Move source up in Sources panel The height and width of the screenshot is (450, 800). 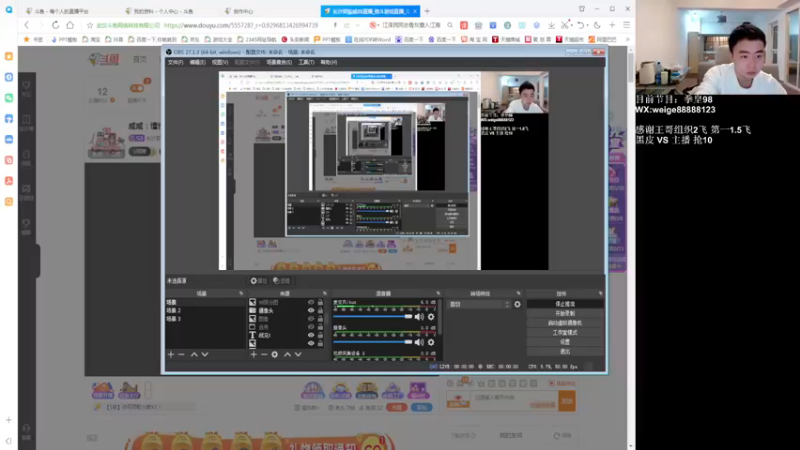287,354
